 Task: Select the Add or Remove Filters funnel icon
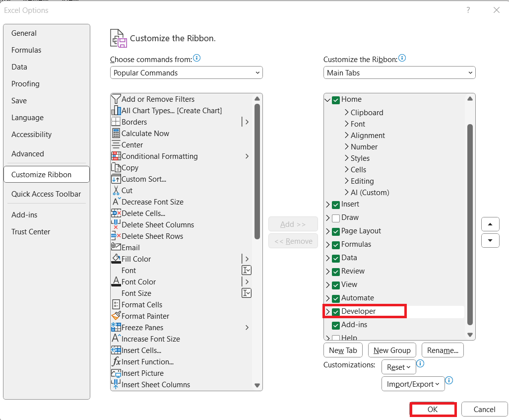[x=116, y=99]
